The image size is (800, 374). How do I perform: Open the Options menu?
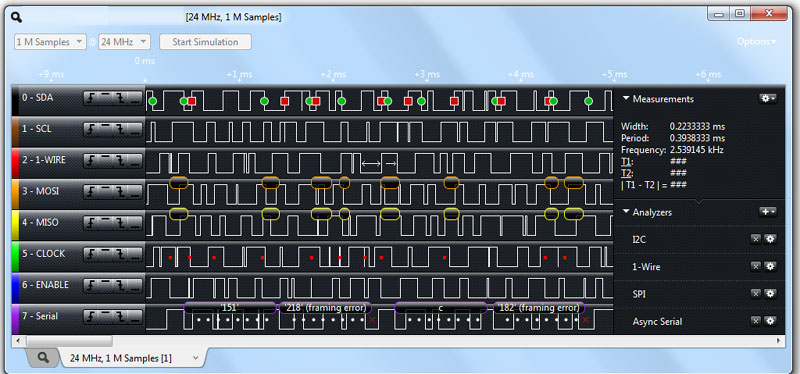click(x=757, y=42)
